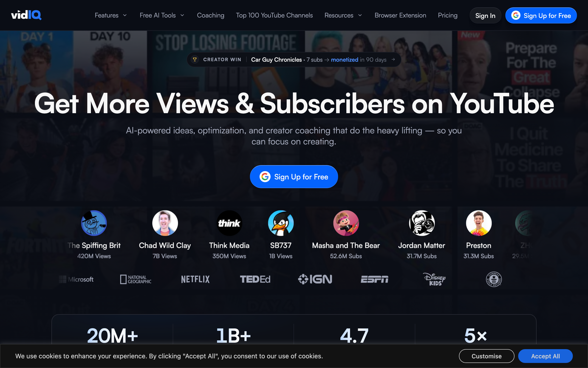Click the Sign In button
Image resolution: width=588 pixels, height=368 pixels.
[485, 16]
